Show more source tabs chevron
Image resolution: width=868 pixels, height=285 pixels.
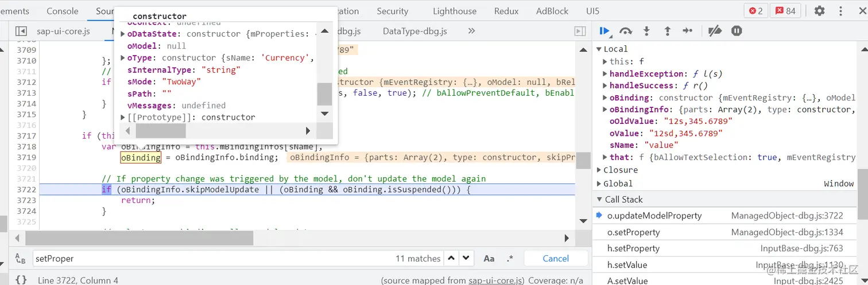pos(471,31)
